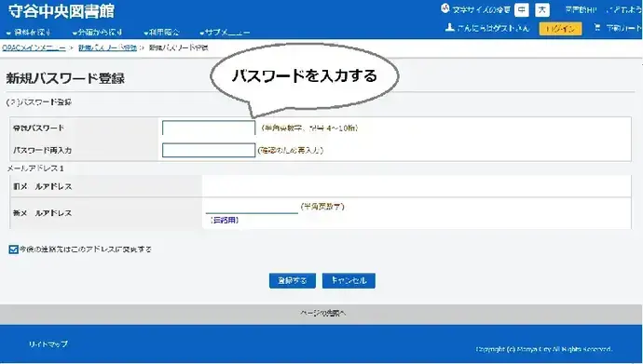Open the 予約カート cart icon
Screen dimensions: 643x364
pos(597,27)
